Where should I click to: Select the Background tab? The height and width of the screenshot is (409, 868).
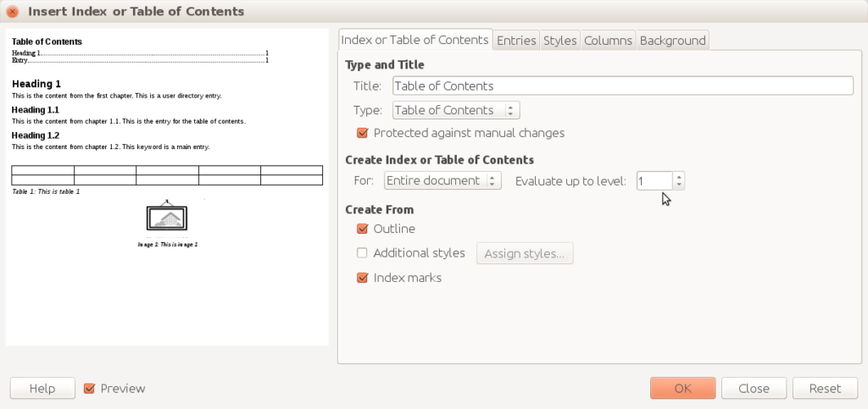[x=672, y=41]
